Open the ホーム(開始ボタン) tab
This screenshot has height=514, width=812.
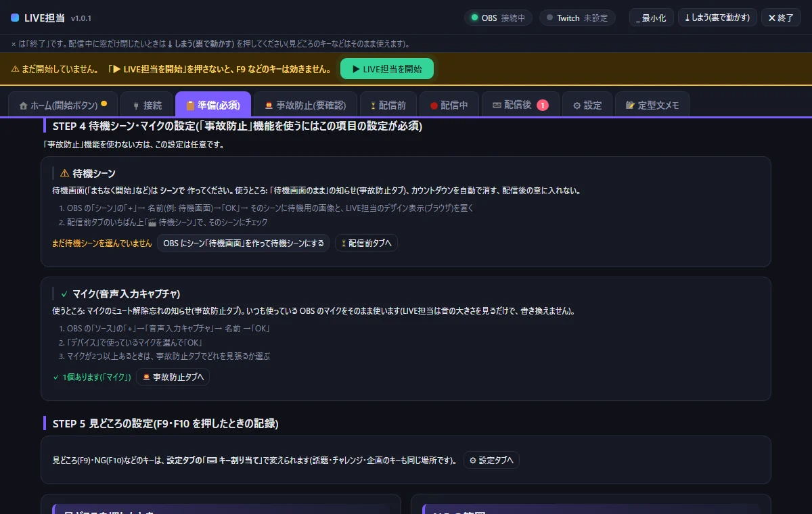[63, 105]
